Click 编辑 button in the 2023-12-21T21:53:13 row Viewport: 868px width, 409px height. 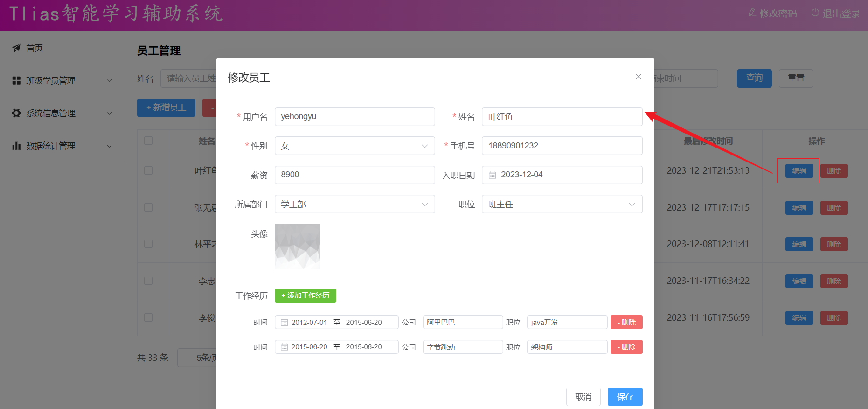click(x=799, y=170)
